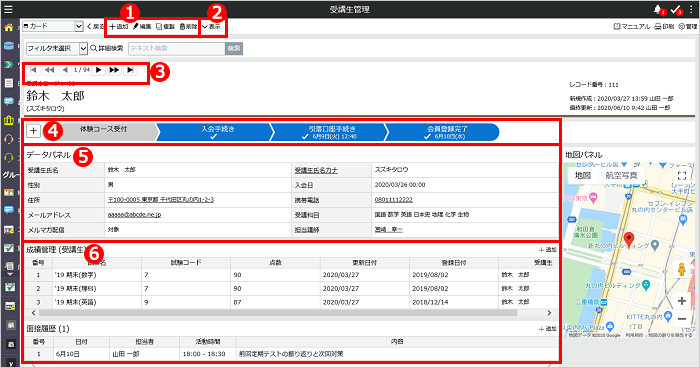Zoom in on the map

pos(682,301)
